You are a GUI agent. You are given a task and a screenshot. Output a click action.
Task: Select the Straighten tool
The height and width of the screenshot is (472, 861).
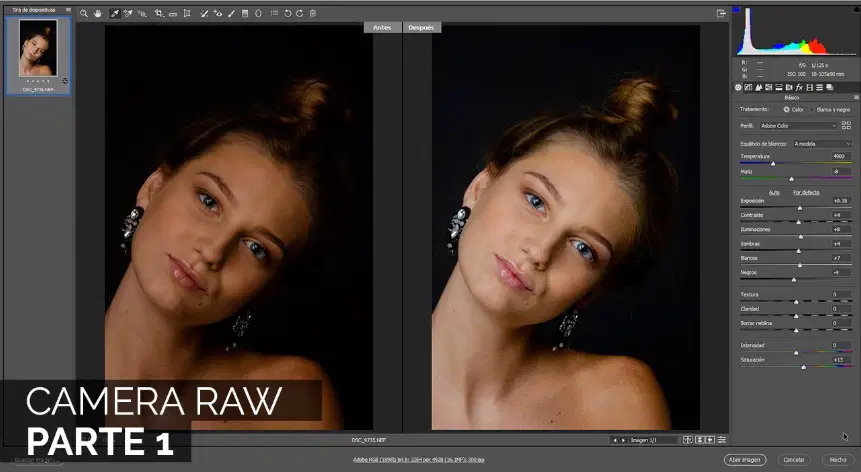click(173, 14)
